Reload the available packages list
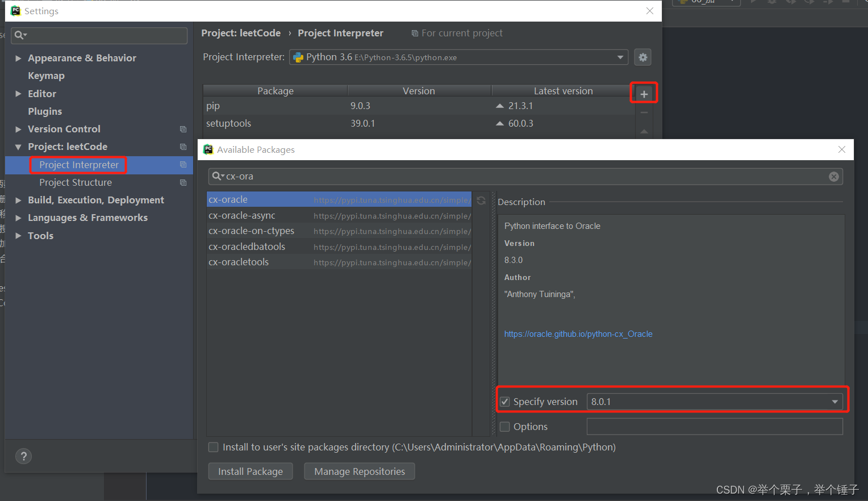The image size is (868, 501). (x=481, y=201)
